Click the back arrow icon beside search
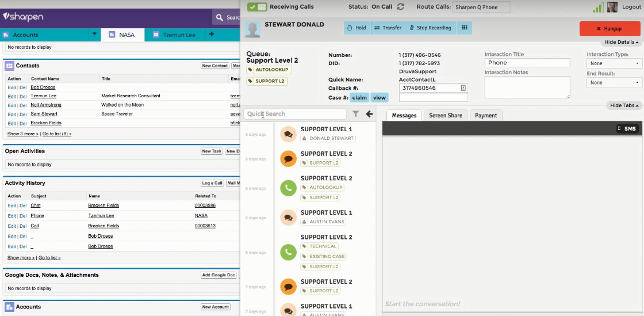 click(x=369, y=114)
